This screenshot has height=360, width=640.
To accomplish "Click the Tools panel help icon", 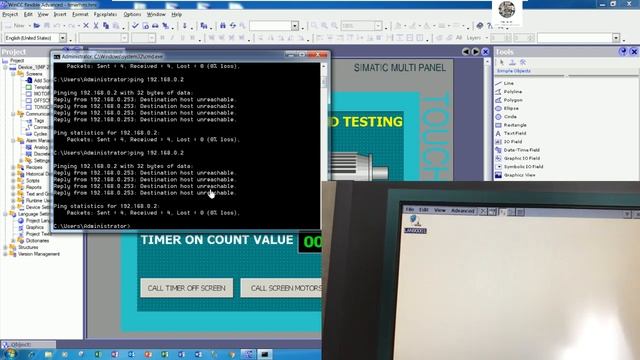I will click(x=622, y=51).
